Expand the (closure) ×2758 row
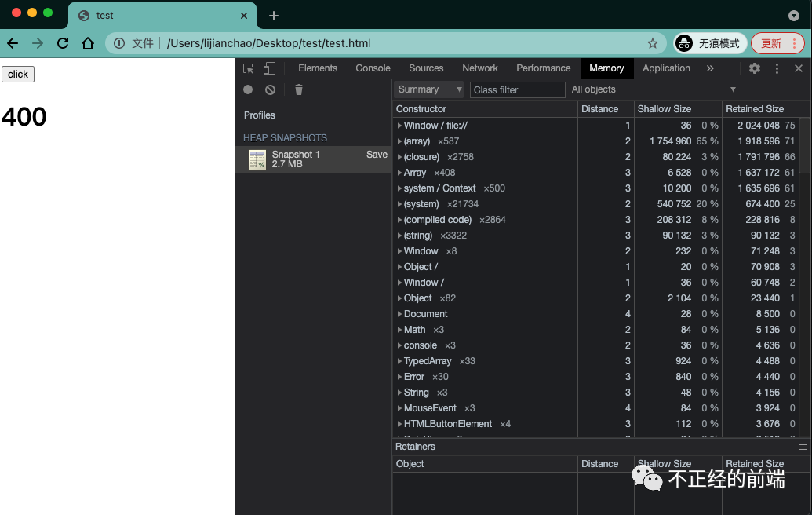Viewport: 812px width, 515px height. click(x=399, y=157)
